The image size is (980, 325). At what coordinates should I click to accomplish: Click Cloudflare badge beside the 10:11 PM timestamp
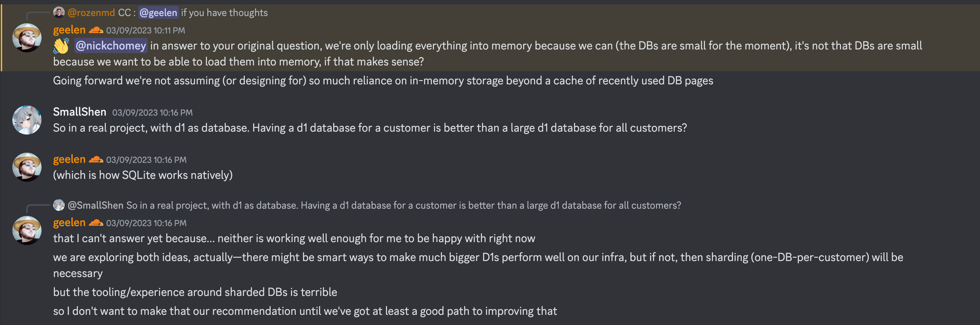[x=96, y=30]
